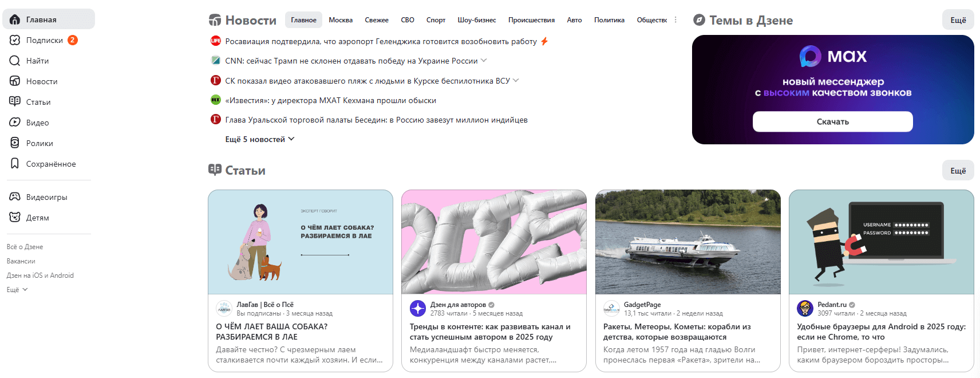Open the dog barking article thumbnail
The image size is (980, 378).
coord(301,242)
